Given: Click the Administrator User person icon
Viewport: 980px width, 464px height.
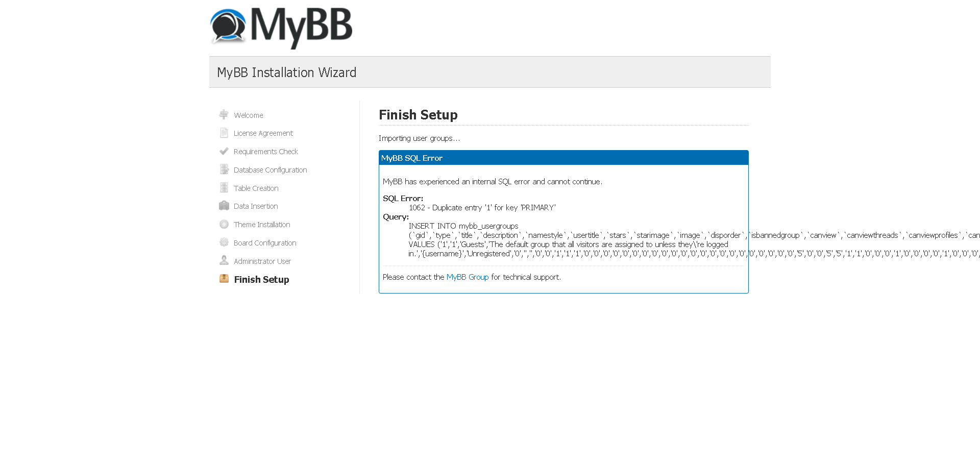Looking at the screenshot, I should pyautogui.click(x=224, y=261).
